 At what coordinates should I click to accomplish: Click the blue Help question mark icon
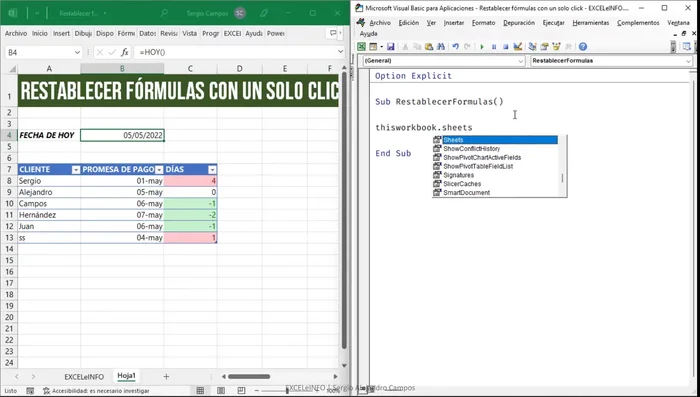click(x=583, y=46)
